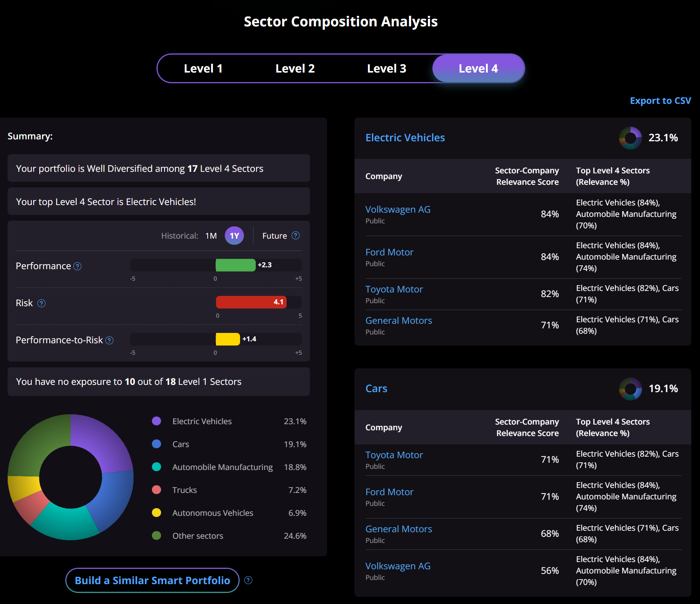Open the Future help question icon
Image resolution: width=700 pixels, height=604 pixels.
pos(296,236)
